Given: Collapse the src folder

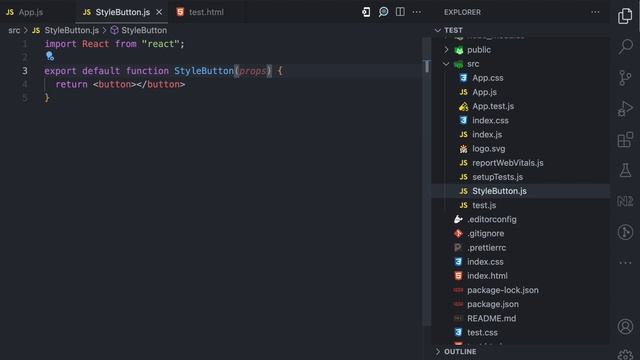Looking at the screenshot, I should click(473, 64).
